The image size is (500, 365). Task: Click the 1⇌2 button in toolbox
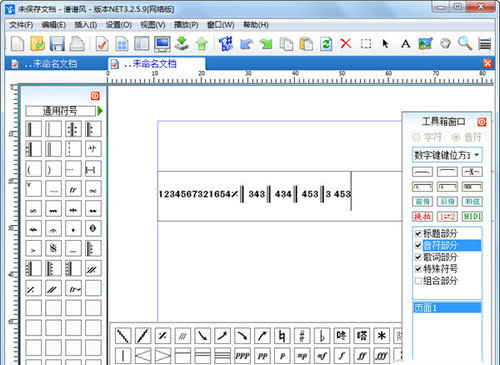(x=447, y=216)
